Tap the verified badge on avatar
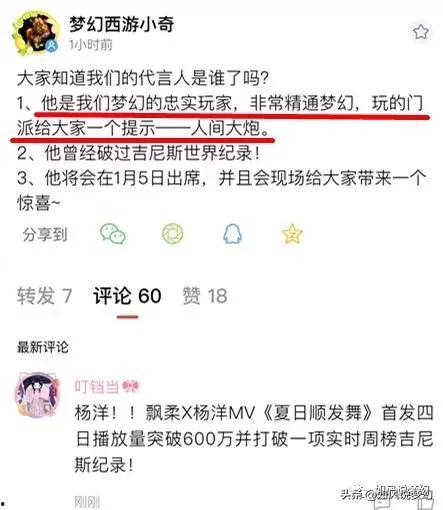 click(x=51, y=45)
